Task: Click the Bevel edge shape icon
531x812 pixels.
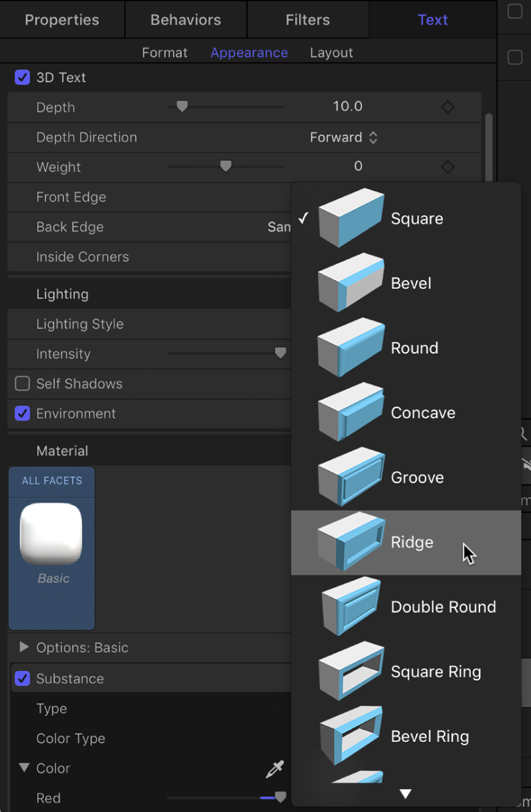Action: (x=351, y=282)
